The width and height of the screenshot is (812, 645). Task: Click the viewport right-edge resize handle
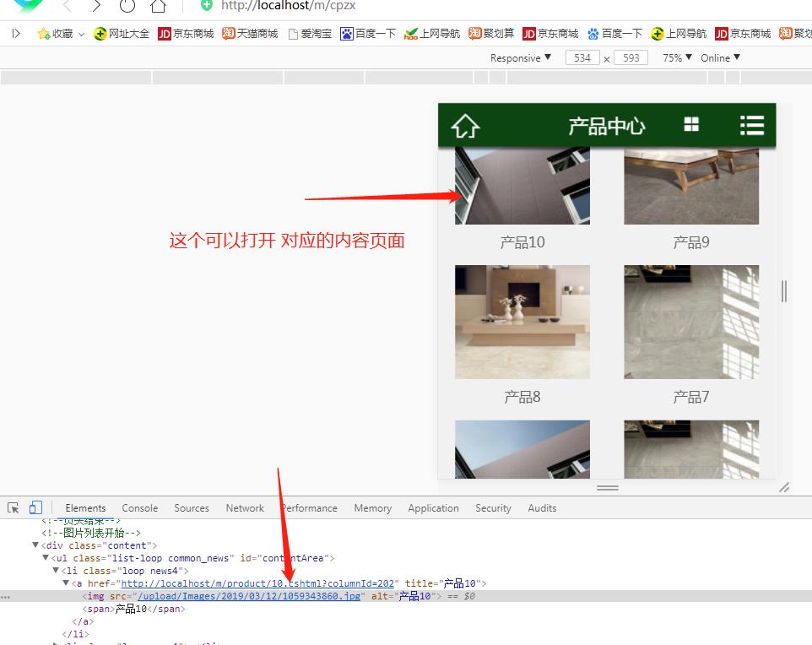coord(784,291)
